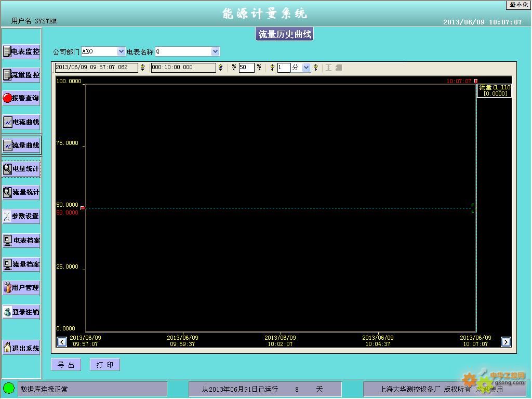Click the 导出 export button
532x399 pixels.
pos(66,365)
